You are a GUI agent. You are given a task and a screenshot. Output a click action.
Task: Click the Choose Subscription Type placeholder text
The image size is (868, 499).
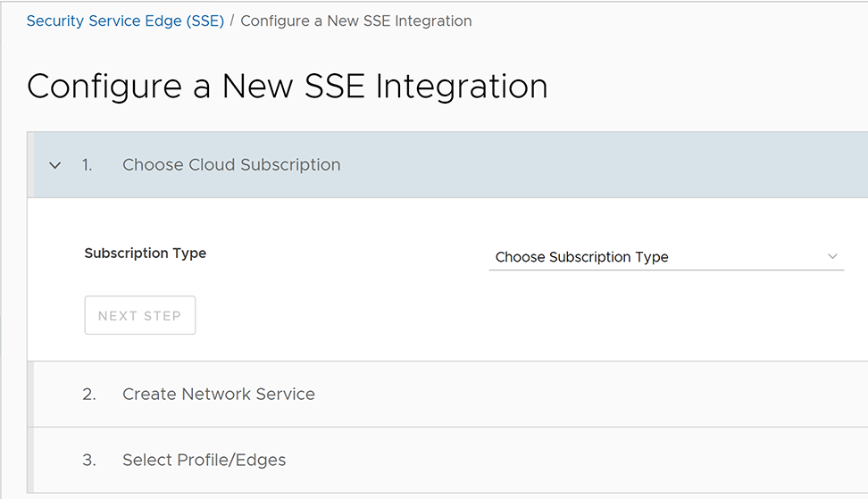pos(581,257)
